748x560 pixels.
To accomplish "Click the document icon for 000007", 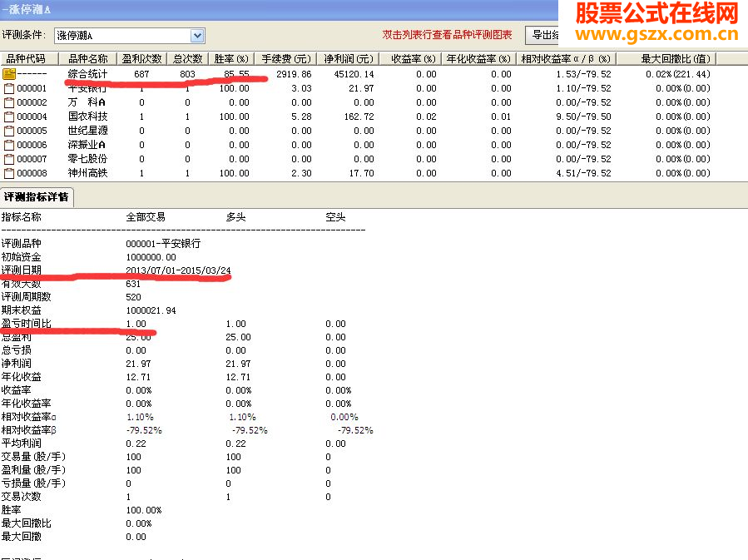I will tap(8, 159).
